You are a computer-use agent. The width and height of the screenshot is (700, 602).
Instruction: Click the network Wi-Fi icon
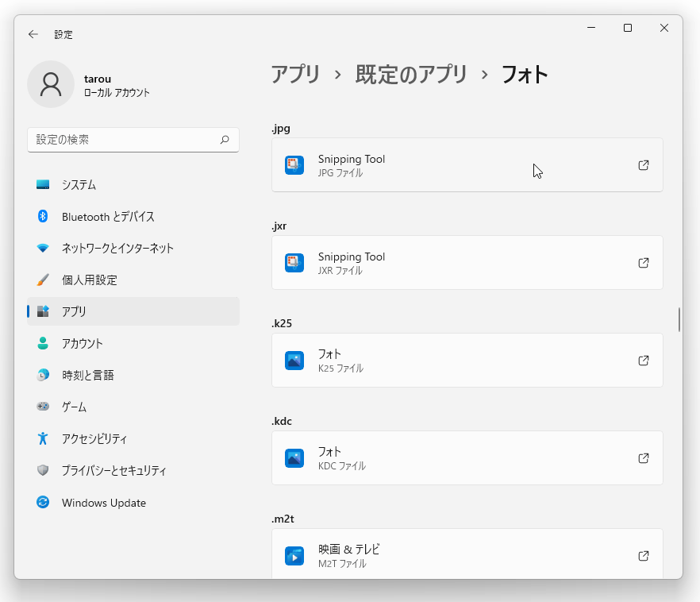point(43,248)
